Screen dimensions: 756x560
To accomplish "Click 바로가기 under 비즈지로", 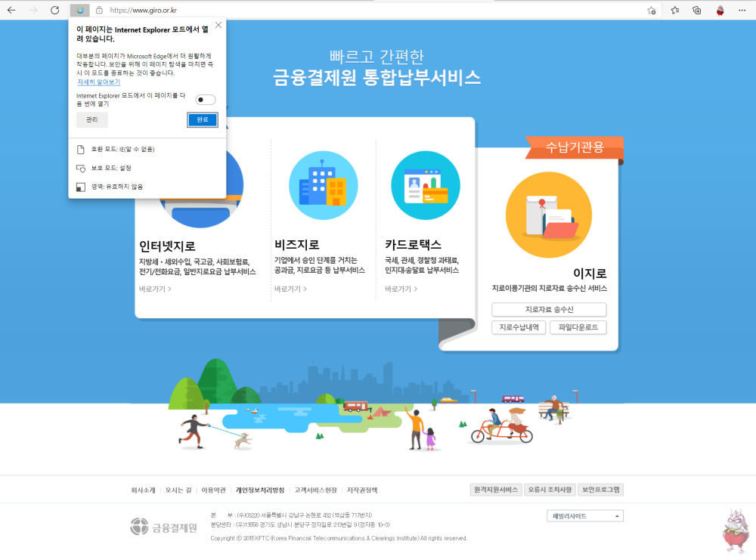I will [x=291, y=289].
